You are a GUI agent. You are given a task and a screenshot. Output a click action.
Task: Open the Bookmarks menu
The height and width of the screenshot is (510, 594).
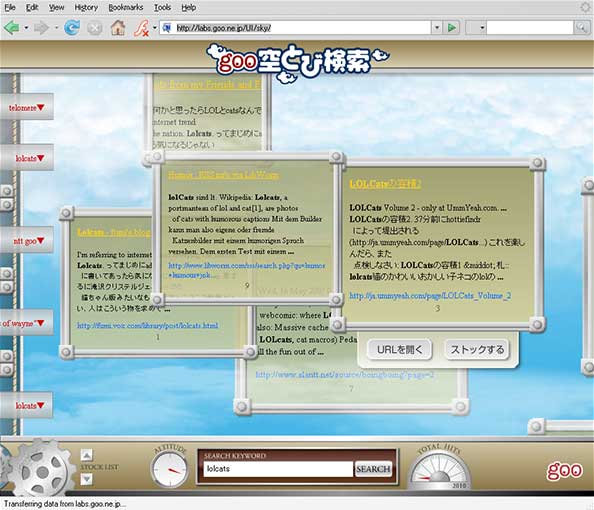click(x=126, y=7)
